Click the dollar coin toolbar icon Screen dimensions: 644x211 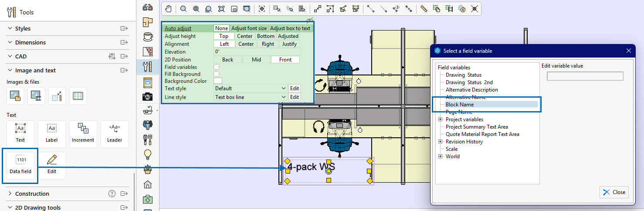click(462, 8)
